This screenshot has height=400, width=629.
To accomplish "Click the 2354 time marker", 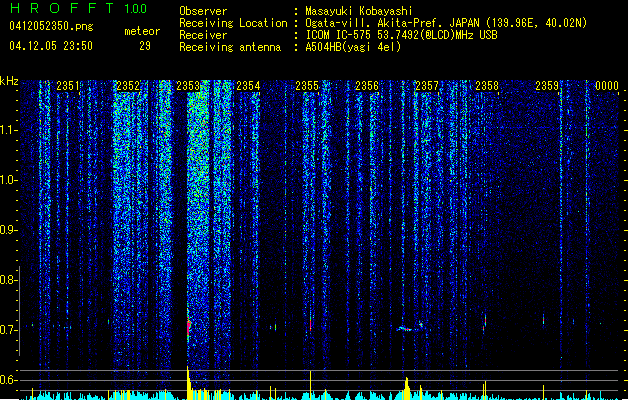I will [x=248, y=86].
